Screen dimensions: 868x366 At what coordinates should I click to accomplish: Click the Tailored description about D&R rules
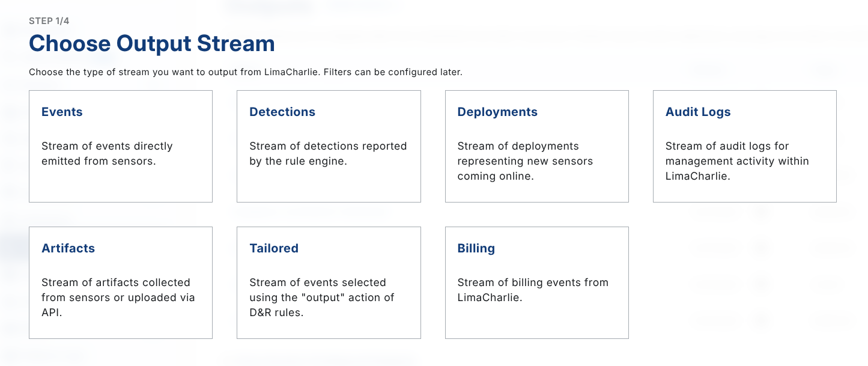321,297
